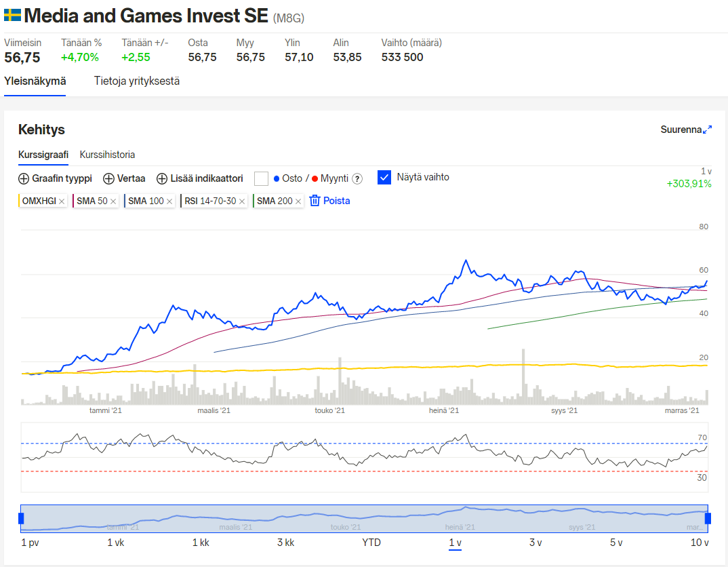Select the 3 kk time range
728x567 pixels.
(x=285, y=543)
